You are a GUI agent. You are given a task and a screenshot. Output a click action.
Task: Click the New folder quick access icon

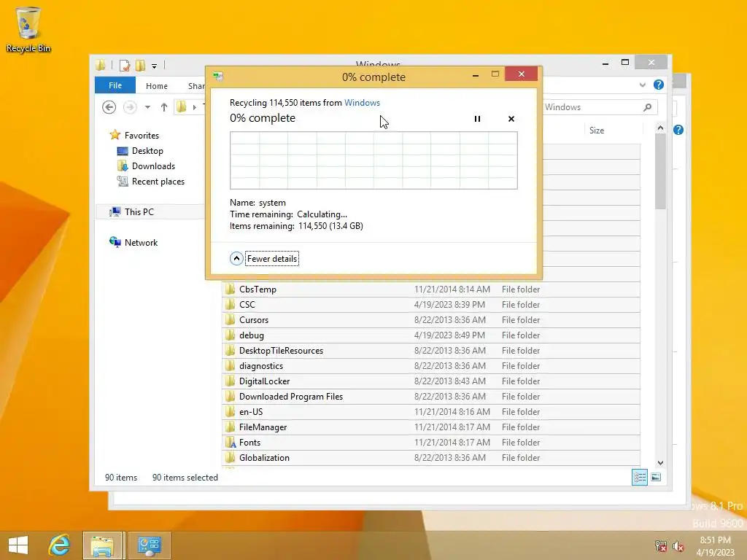(141, 65)
